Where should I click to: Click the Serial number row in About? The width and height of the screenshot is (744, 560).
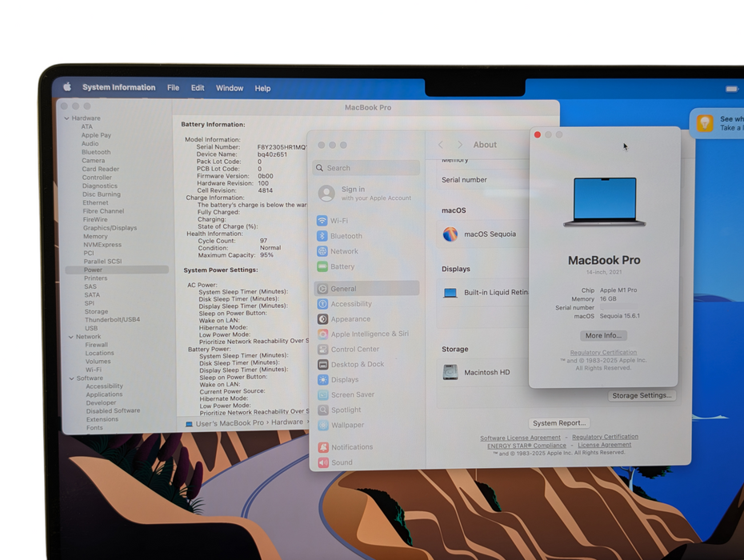484,180
